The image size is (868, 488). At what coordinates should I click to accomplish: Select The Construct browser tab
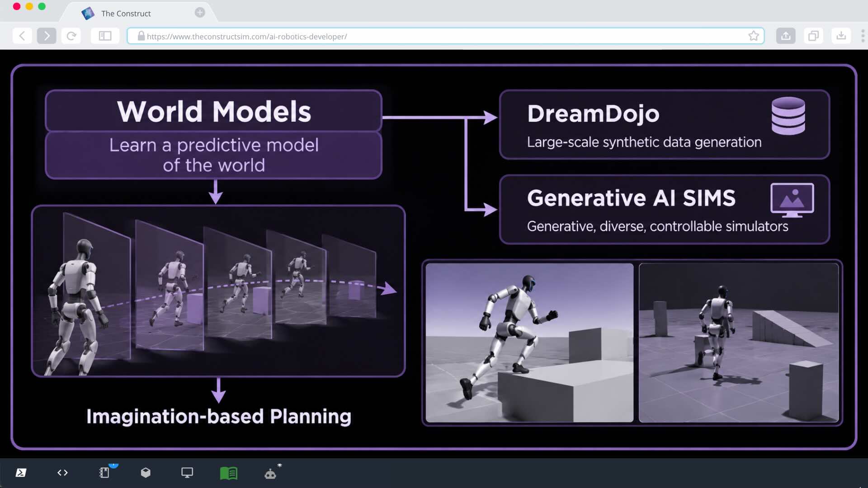[138, 13]
